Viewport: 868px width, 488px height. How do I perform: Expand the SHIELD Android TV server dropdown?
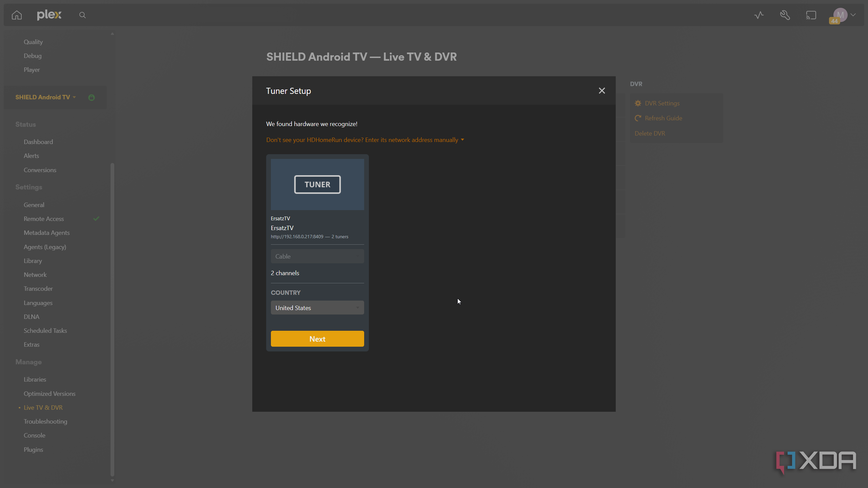coord(46,97)
